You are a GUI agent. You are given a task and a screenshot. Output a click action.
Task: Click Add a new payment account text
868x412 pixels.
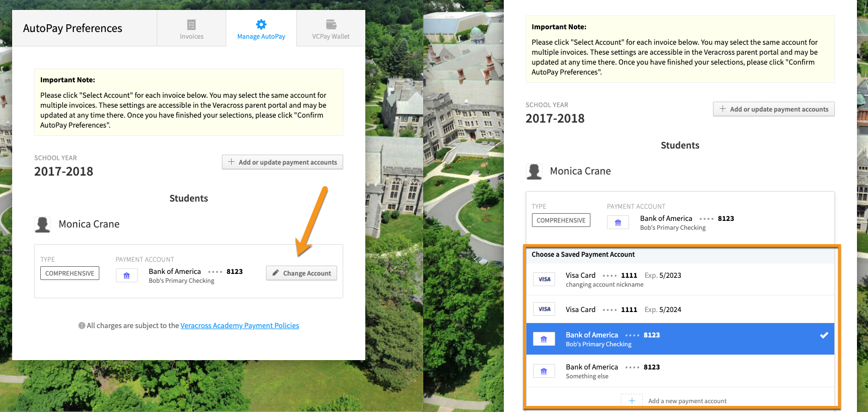[687, 401]
